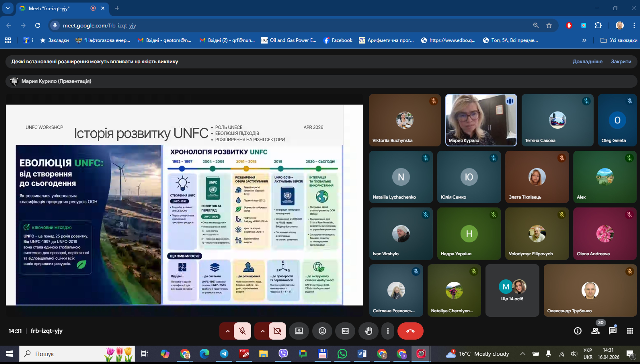The height and width of the screenshot is (364, 640).
Task: Select the Meet frb-izqt-yjy tab
Action: 63,8
